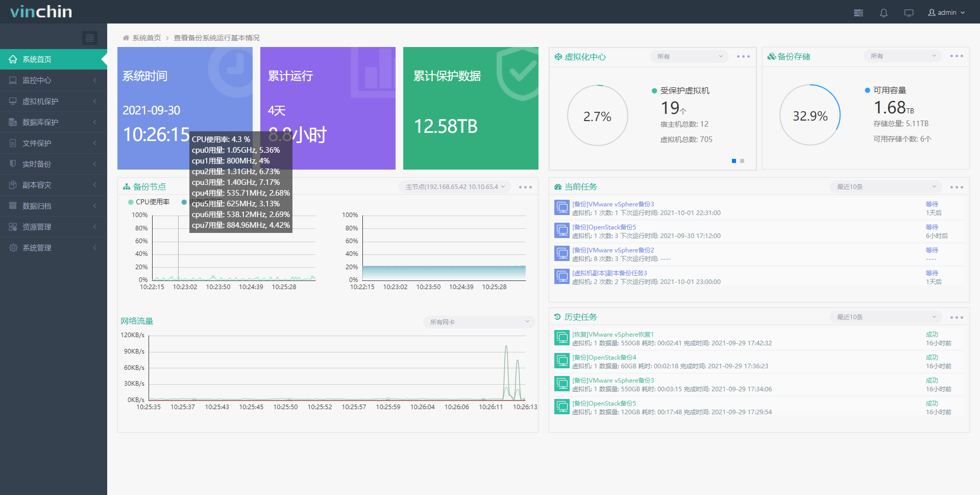This screenshot has width=980, height=495.
Task: Open 数据归档 sidebar menu
Action: click(x=54, y=206)
